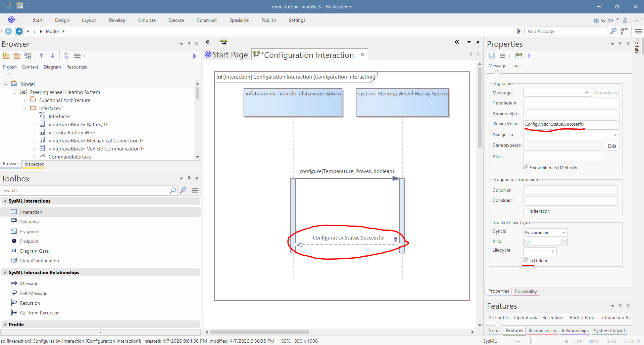Viewport: 644px width, 345px height.
Task: Click the navigate back arrow button
Action: [x=8, y=31]
